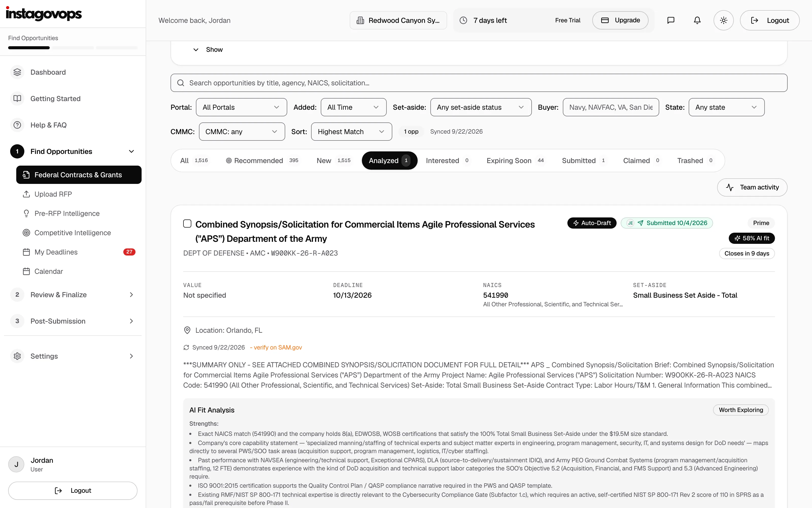812x508 pixels.
Task: Click the Competitive Intelligence target icon
Action: click(26, 233)
